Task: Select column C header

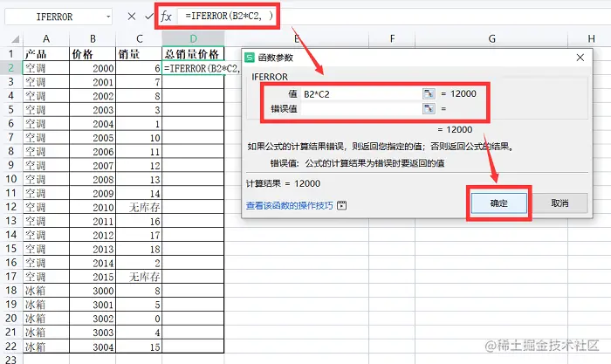Action: pos(139,39)
